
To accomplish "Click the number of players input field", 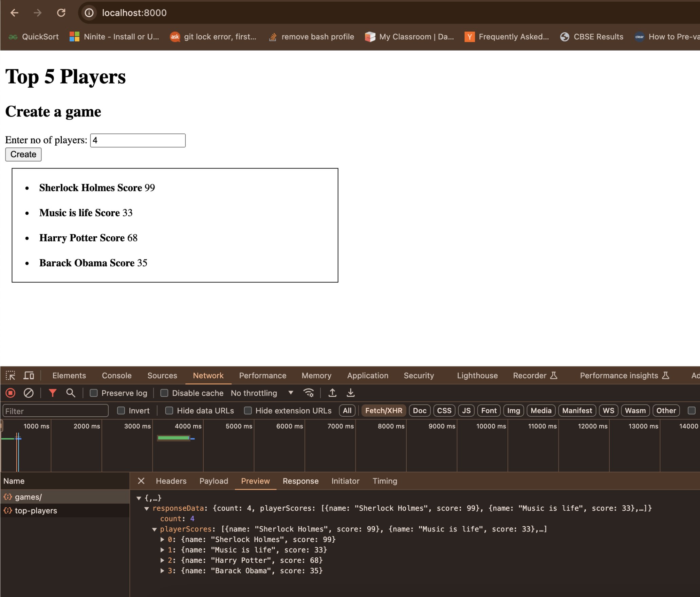I will coord(137,140).
